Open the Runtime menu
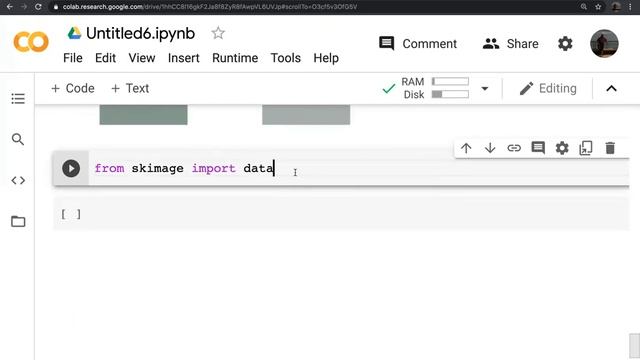The image size is (640, 360). click(235, 58)
